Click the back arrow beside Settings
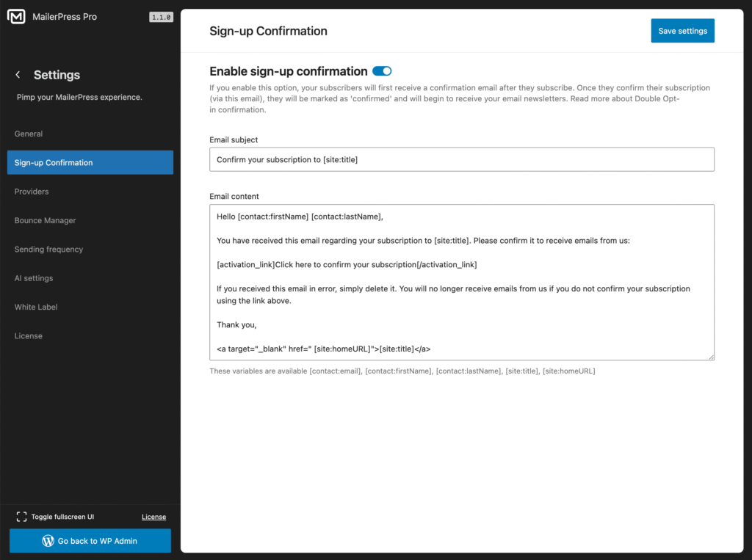This screenshot has width=752, height=560. [x=18, y=75]
